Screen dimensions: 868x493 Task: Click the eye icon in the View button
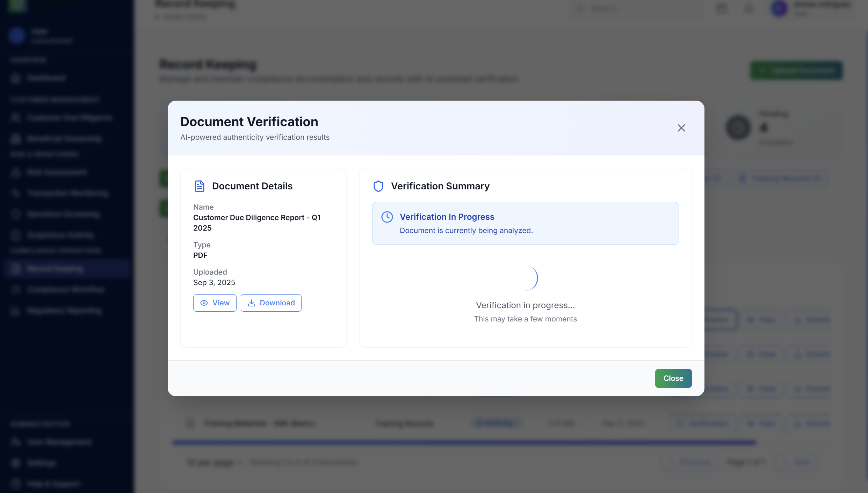(x=204, y=303)
